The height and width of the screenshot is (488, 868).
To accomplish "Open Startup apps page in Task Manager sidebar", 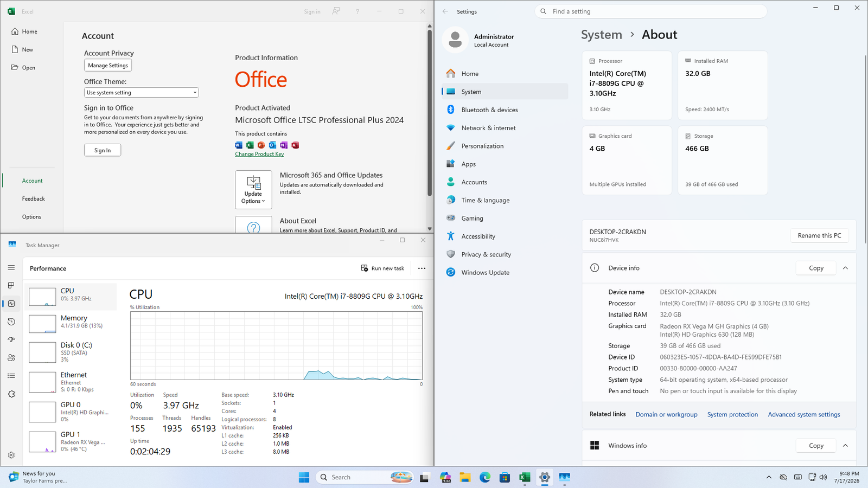I will [x=11, y=340].
